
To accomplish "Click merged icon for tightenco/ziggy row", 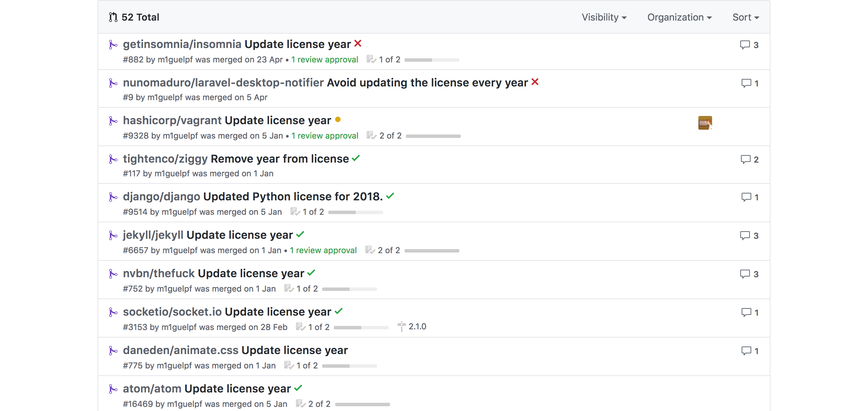I will [113, 159].
